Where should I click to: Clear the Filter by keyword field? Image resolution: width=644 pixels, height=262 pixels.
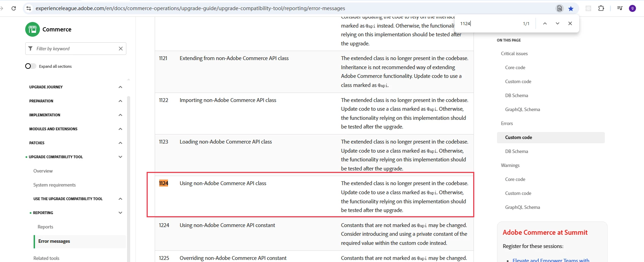(121, 49)
